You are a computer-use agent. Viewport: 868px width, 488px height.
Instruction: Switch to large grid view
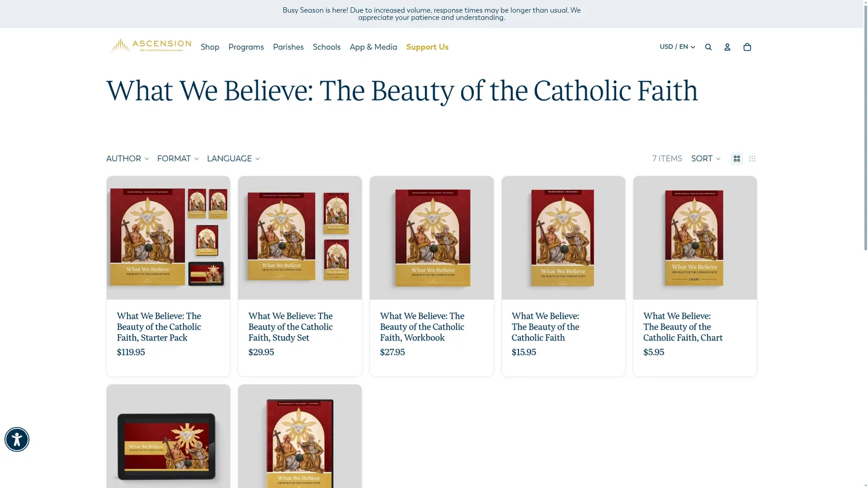click(x=737, y=158)
